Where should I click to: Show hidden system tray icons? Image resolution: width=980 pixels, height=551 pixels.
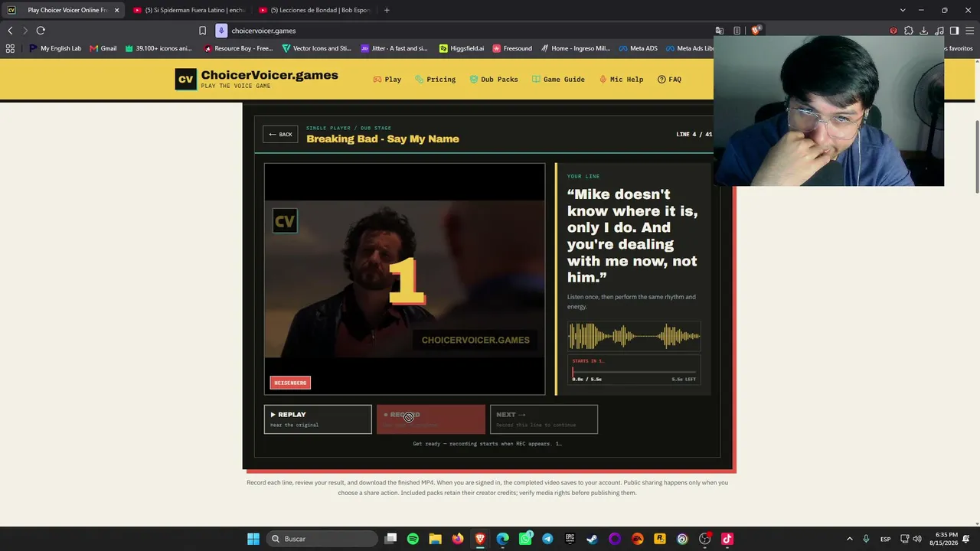click(849, 539)
